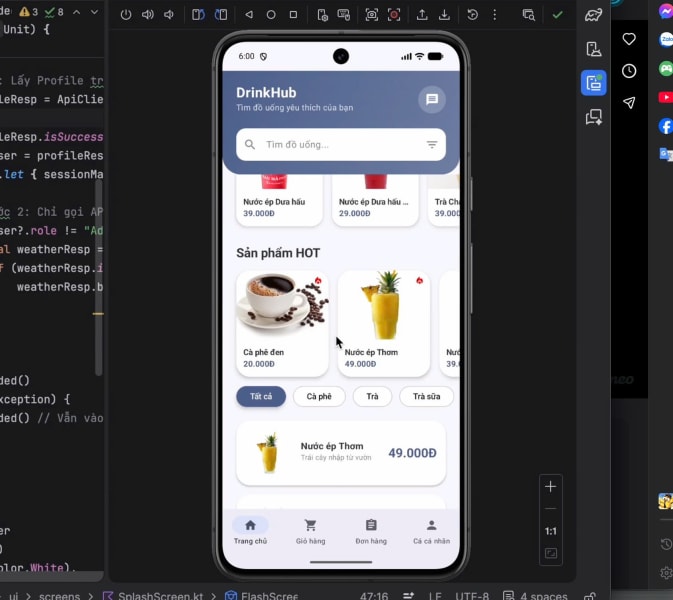Tap the emulator Back navigation triangle
Viewport: 673px width, 600px height.
point(249,15)
